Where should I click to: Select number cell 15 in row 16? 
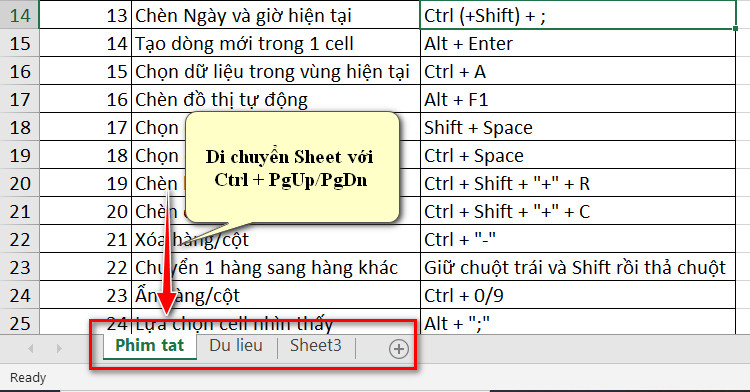(x=85, y=71)
